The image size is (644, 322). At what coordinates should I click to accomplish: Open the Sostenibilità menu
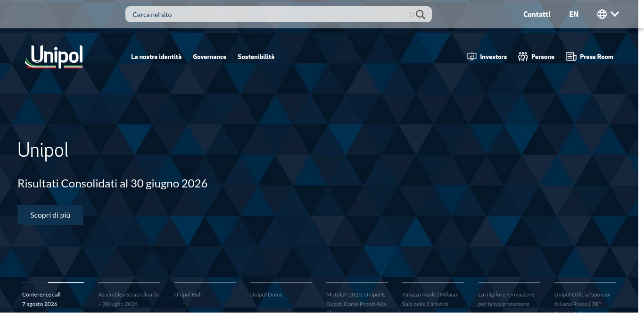[x=256, y=57]
